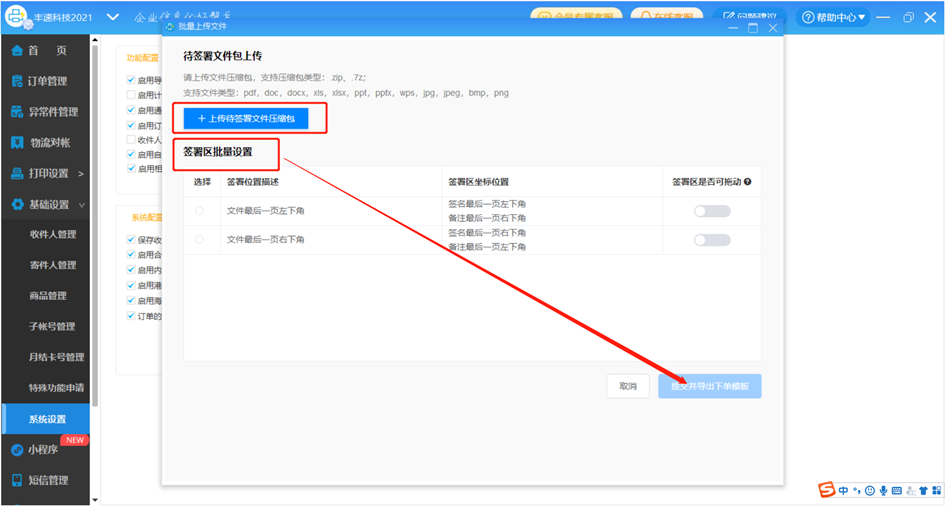This screenshot has height=506, width=945.
Task: Select radio button for 文件最后一页右下角
Action: coord(199,240)
